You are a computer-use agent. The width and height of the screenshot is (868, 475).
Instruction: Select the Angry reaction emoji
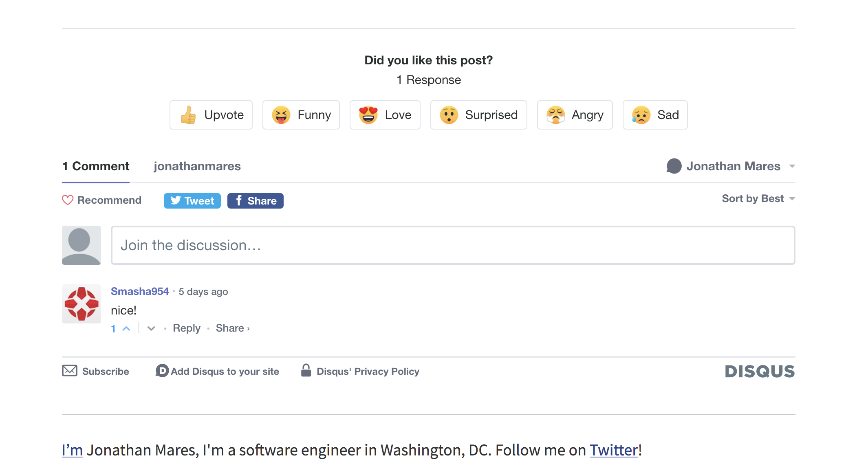[555, 115]
